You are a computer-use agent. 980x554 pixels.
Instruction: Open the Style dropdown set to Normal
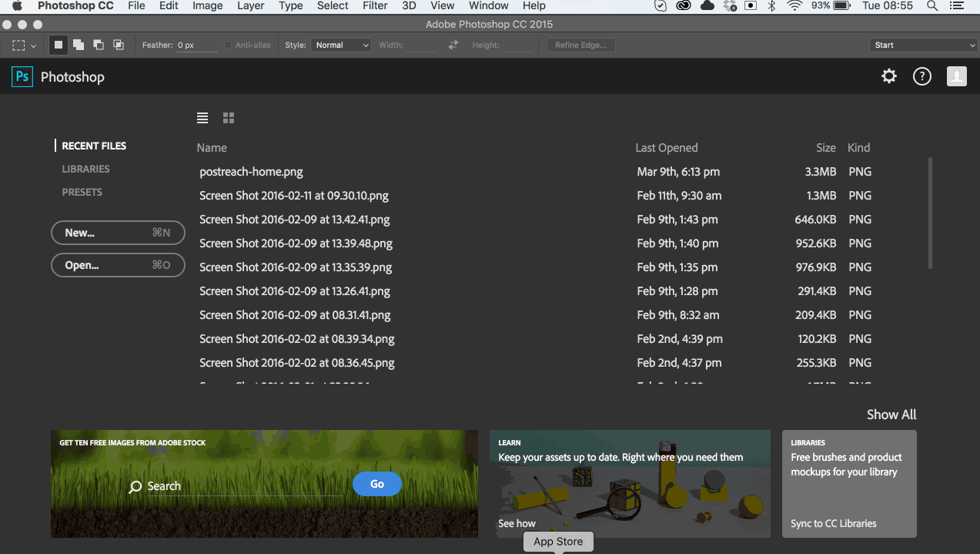340,45
